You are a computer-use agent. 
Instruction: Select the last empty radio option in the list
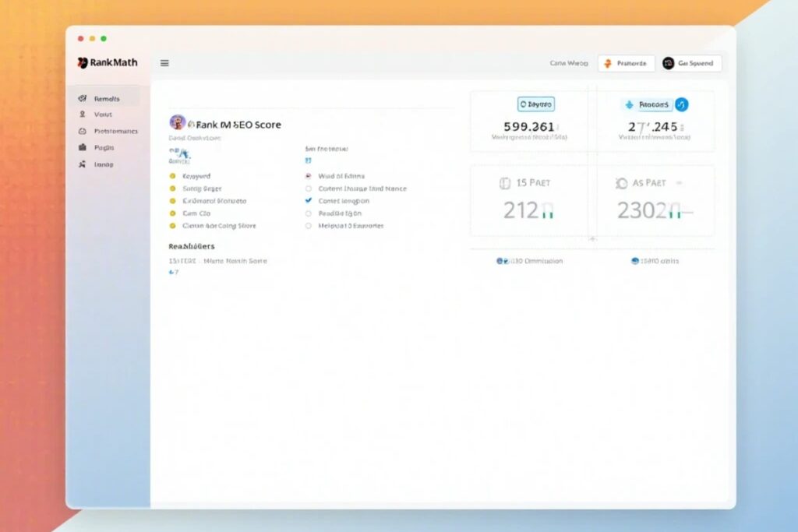309,226
